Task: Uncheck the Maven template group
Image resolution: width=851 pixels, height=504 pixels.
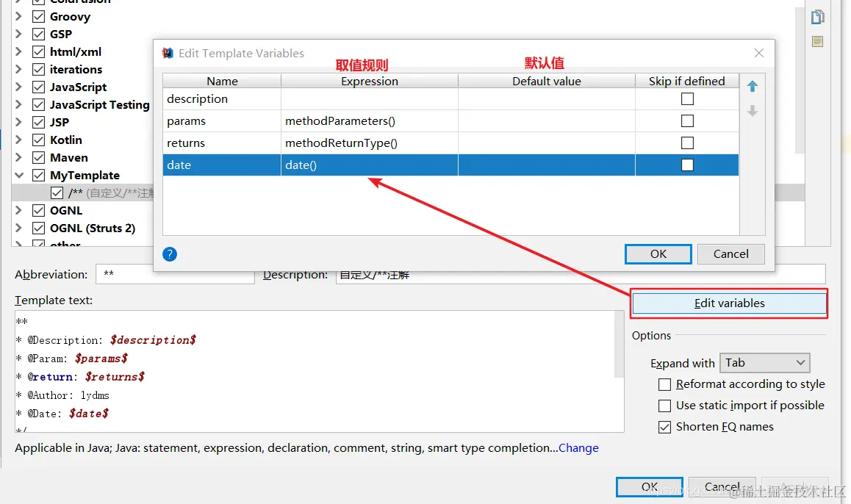Action: click(38, 158)
